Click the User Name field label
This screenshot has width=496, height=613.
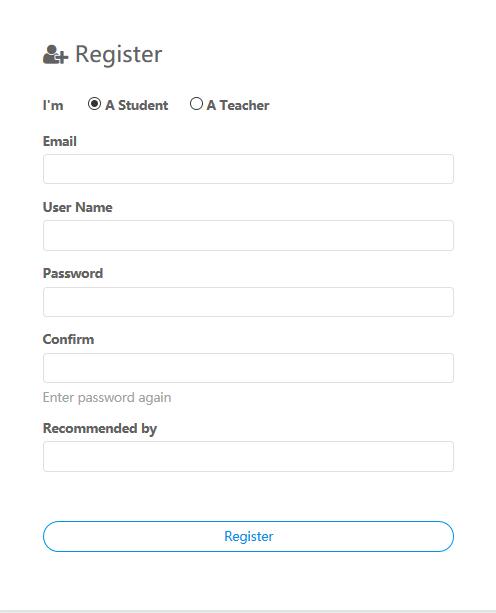tap(77, 207)
